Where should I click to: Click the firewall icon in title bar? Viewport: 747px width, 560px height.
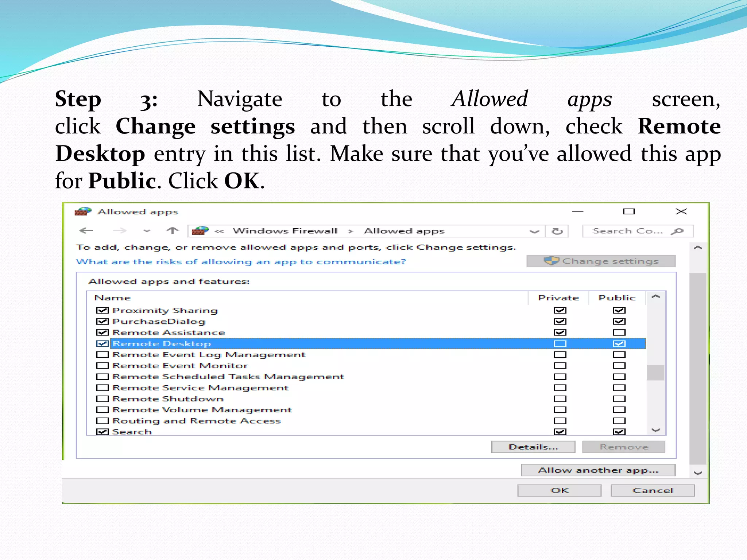coord(82,211)
